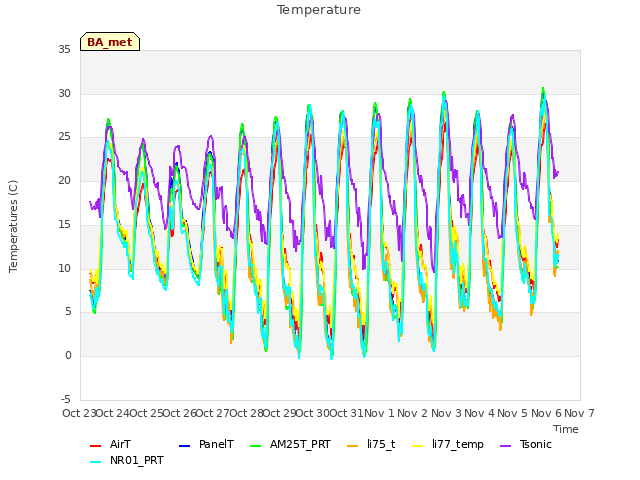Click the blue PanelT legend swatch
The width and height of the screenshot is (640, 480).
click(184, 446)
